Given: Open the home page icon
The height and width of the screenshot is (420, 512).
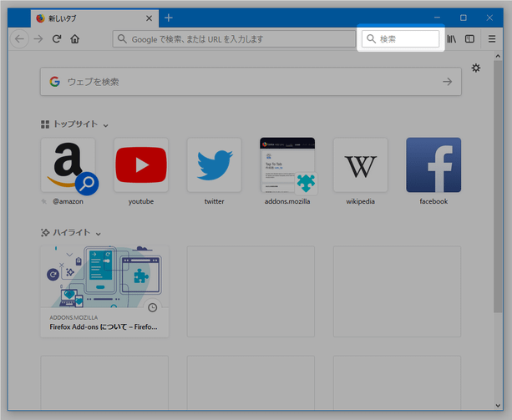Looking at the screenshot, I should pos(75,39).
